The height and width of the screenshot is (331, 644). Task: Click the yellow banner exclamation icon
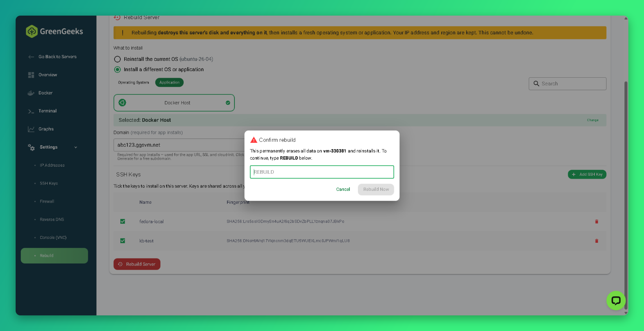(123, 33)
